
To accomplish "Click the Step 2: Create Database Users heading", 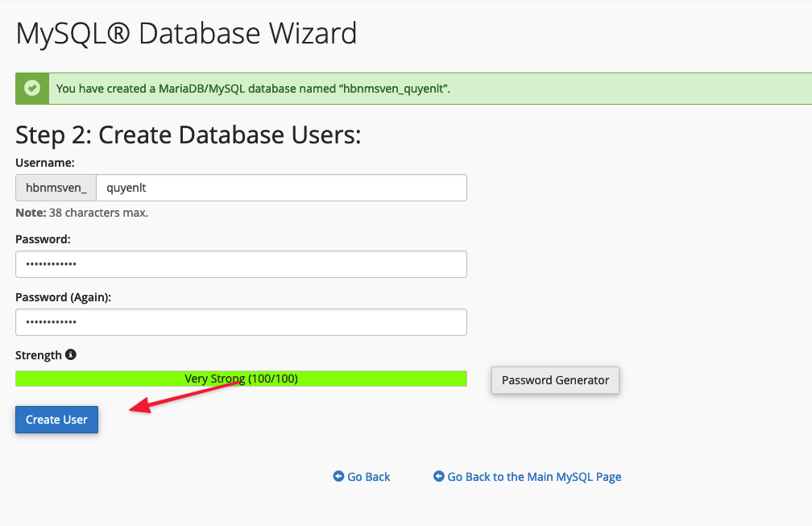I will pyautogui.click(x=188, y=135).
